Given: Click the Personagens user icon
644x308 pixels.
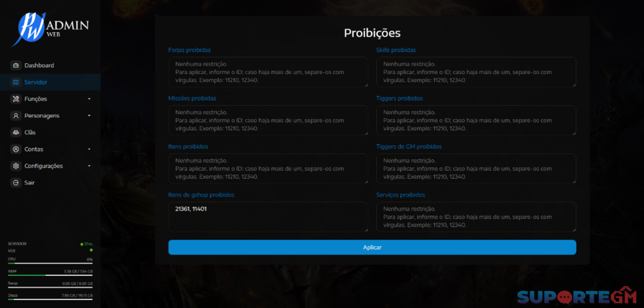Looking at the screenshot, I should point(16,116).
